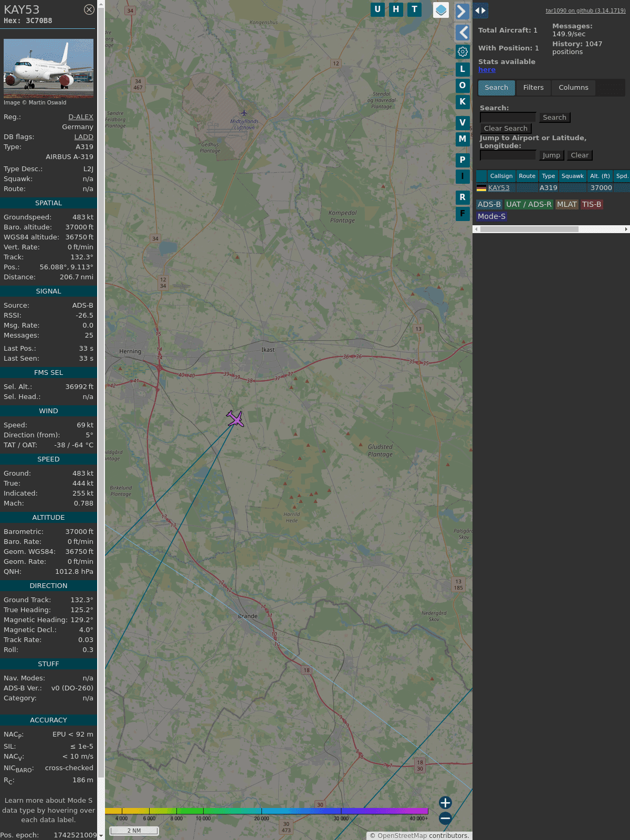This screenshot has width=630, height=840.
Task: Switch to the Search tab
Action: pos(497,88)
